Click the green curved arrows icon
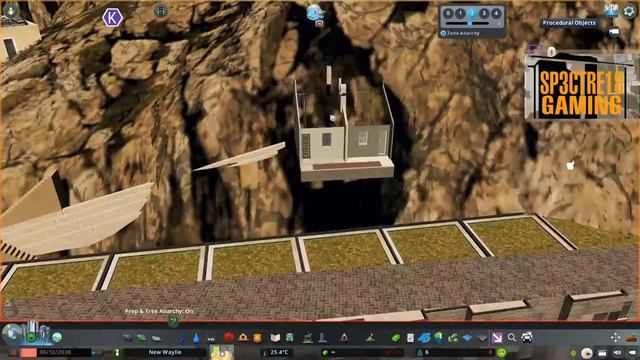 (453, 338)
